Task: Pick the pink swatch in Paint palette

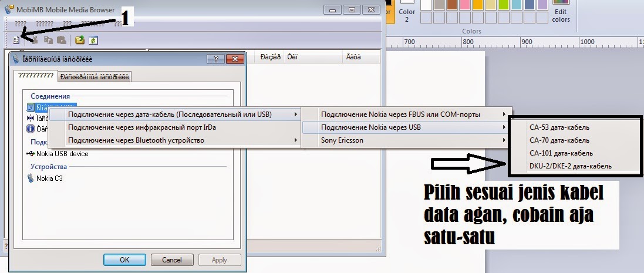Action: click(465, 4)
